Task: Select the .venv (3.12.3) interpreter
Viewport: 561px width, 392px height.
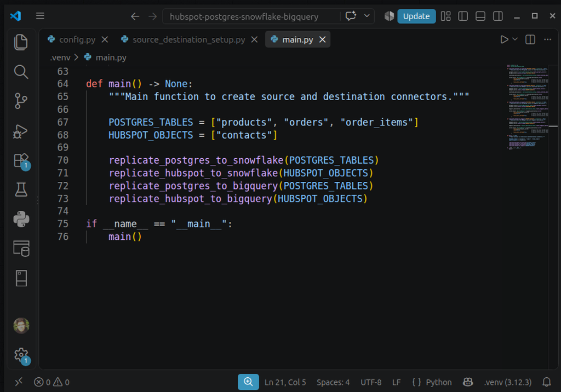Action: click(x=508, y=382)
